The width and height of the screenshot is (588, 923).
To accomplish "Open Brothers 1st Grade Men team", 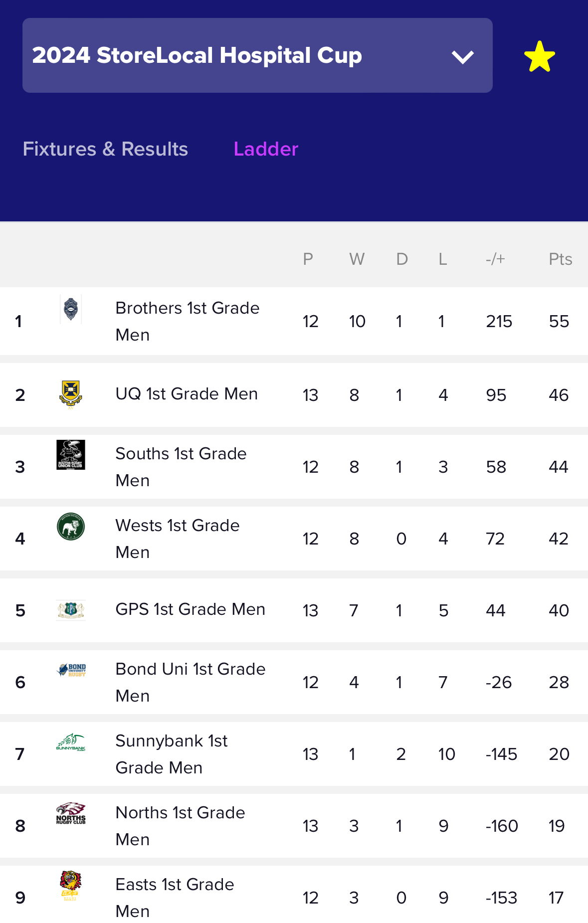I will [188, 321].
